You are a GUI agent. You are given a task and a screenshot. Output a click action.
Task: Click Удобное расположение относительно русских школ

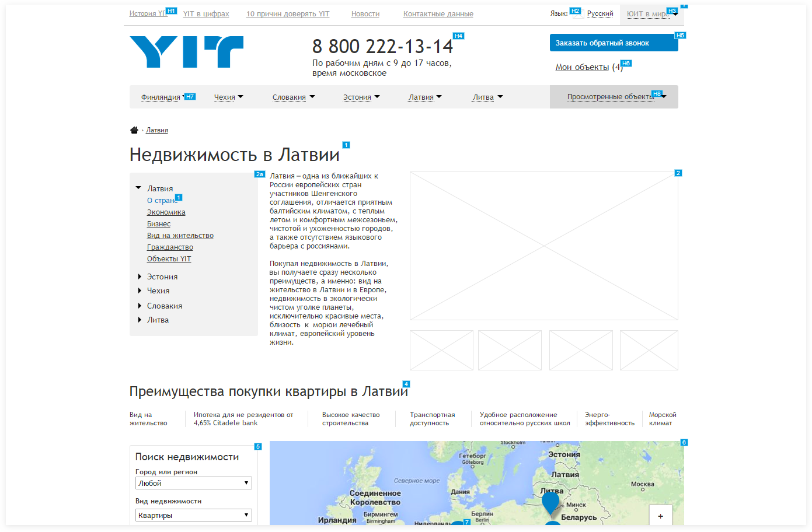pos(525,419)
